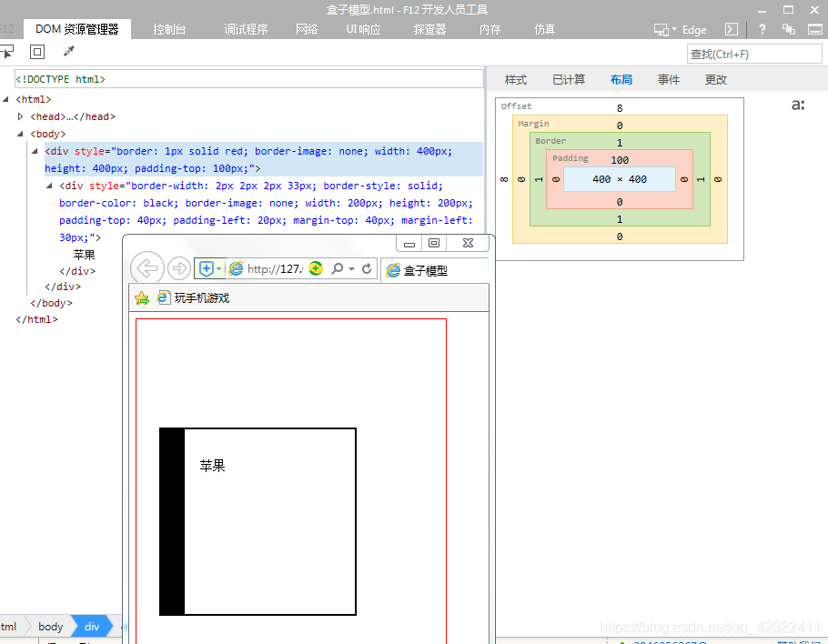Collapse the inner black-border div node

[49, 186]
